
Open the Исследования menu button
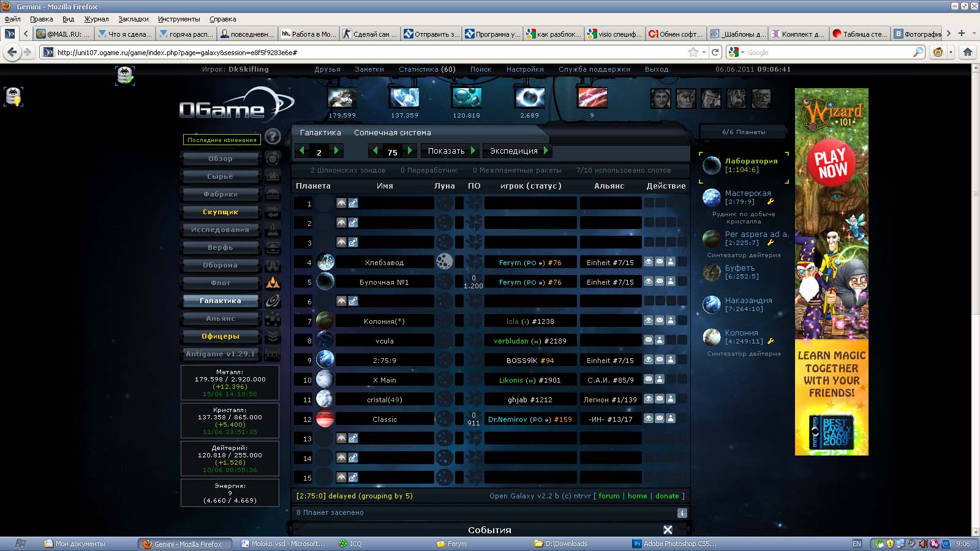(x=221, y=230)
